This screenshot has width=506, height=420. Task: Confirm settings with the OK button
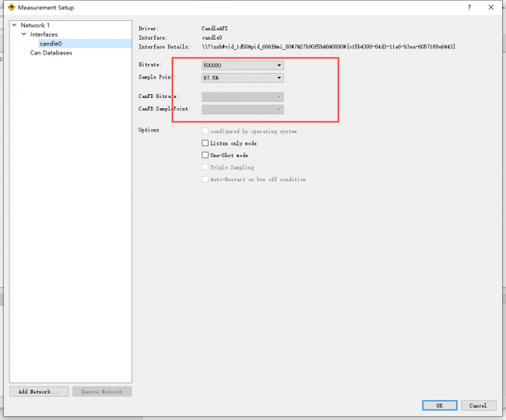[x=440, y=405]
